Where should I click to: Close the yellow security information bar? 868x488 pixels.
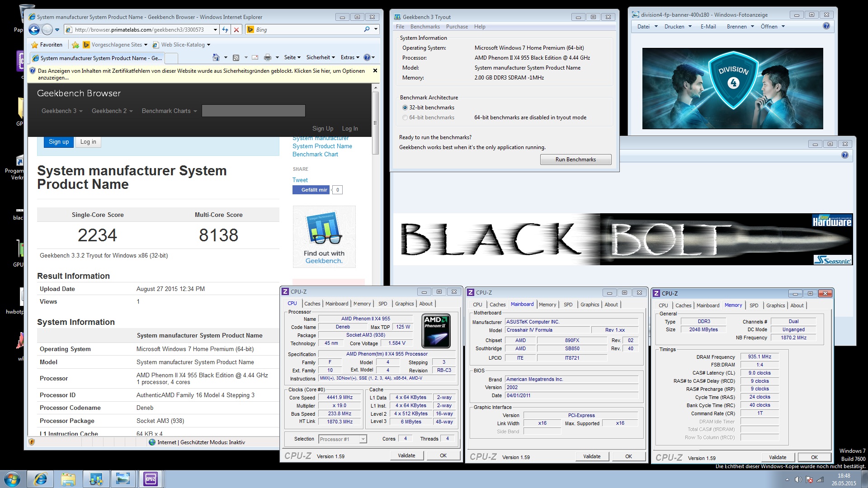[375, 70]
